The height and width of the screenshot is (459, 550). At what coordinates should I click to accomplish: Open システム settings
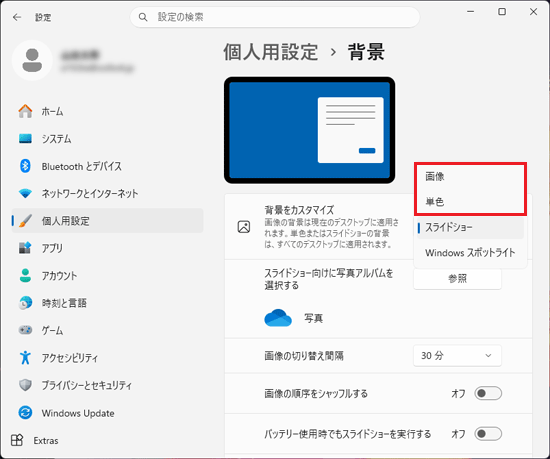(107, 139)
